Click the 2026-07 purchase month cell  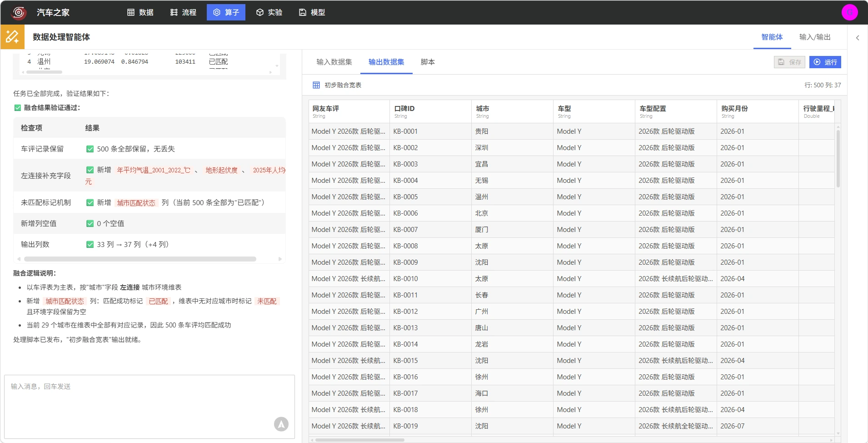[x=758, y=426]
